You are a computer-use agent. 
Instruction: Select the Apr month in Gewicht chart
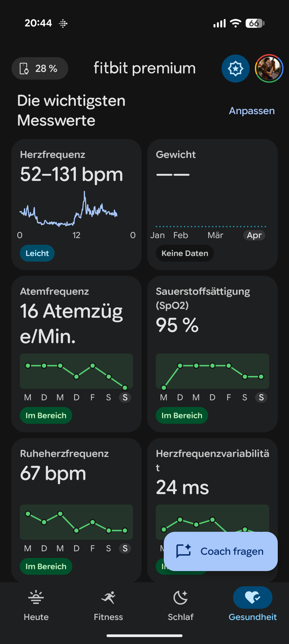[254, 235]
